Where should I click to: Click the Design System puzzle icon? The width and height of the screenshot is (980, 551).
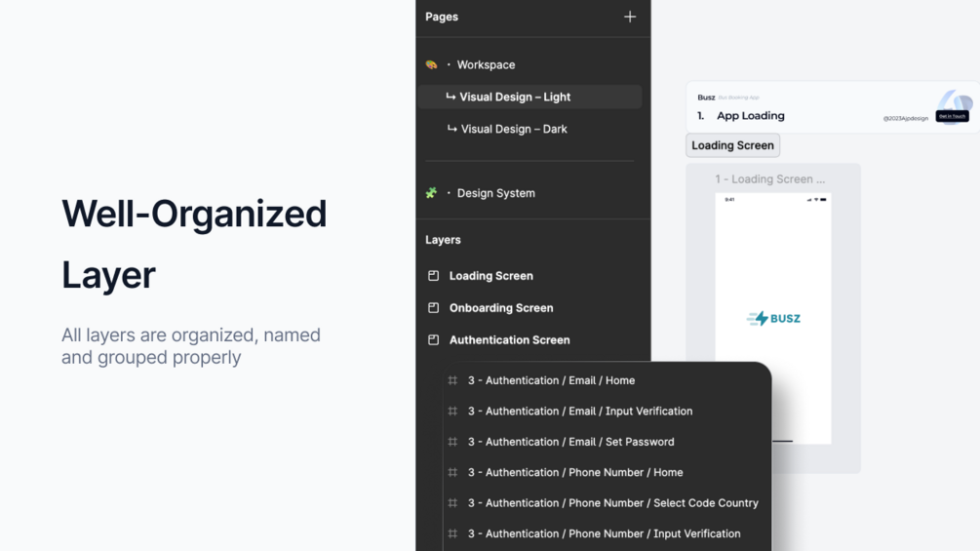pyautogui.click(x=431, y=193)
